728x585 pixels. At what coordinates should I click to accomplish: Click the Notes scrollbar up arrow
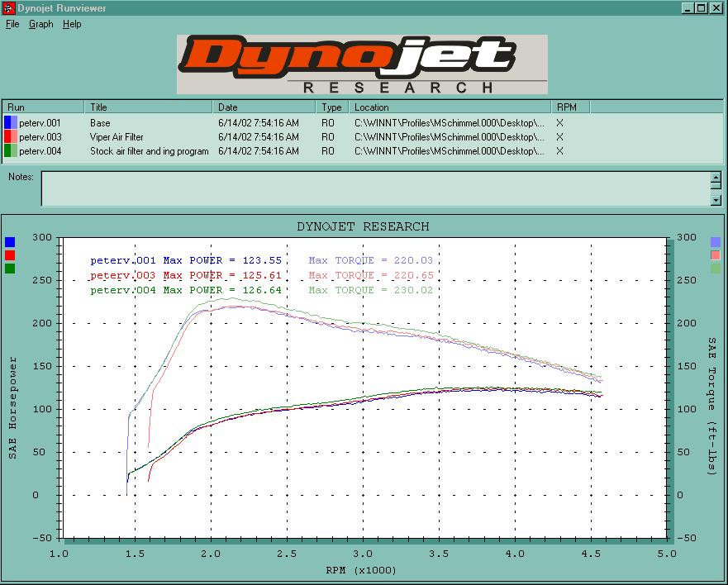716,177
